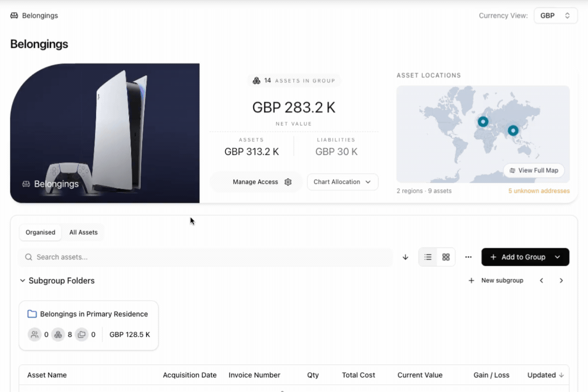Create a New subgroup

coord(496,280)
